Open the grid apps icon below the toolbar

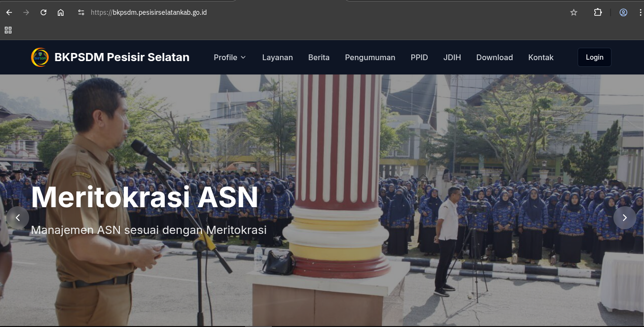8,30
